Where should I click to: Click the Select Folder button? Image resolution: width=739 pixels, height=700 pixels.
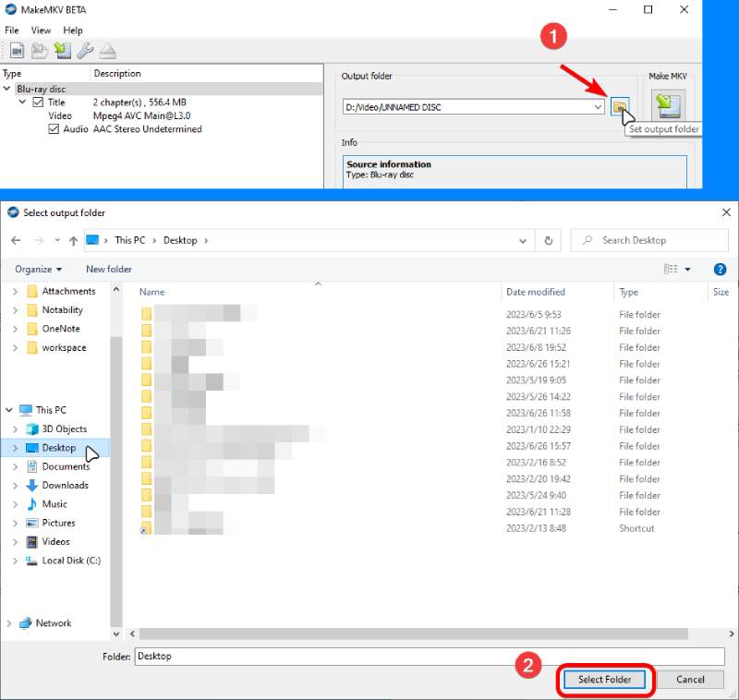click(605, 680)
